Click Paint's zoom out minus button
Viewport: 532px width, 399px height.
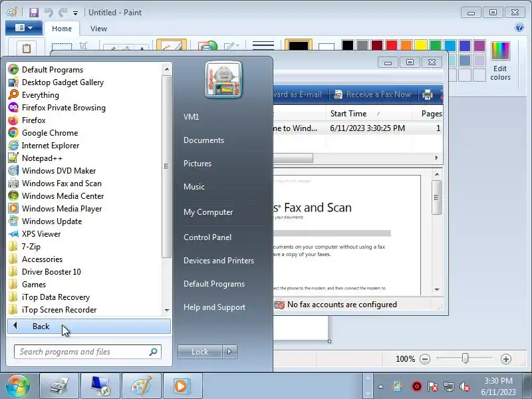click(425, 359)
